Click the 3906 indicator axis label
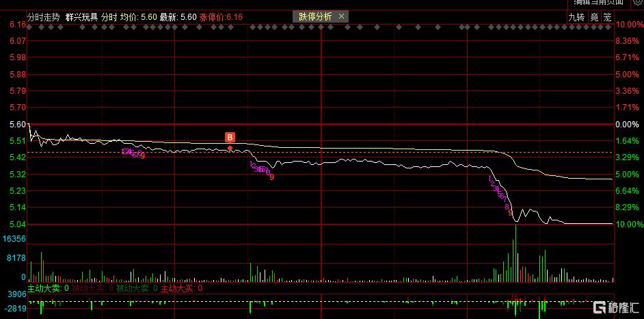Image resolution: width=644 pixels, height=319 pixels. pos(18,294)
